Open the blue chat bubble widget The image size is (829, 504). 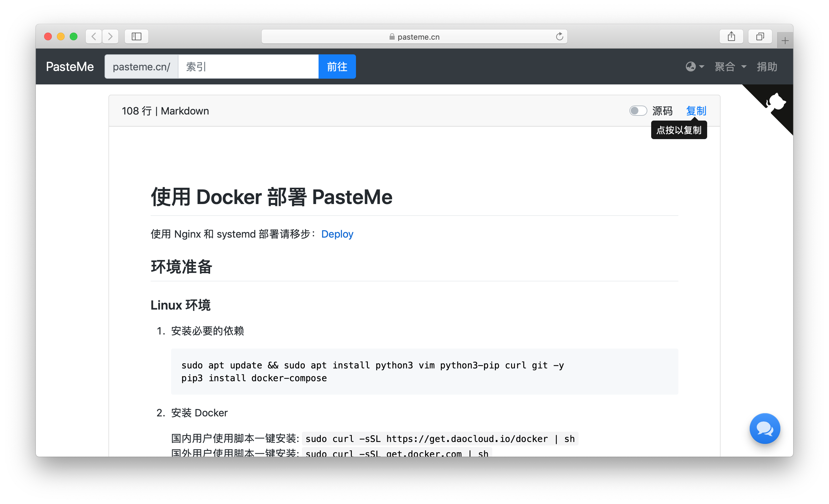click(x=764, y=428)
